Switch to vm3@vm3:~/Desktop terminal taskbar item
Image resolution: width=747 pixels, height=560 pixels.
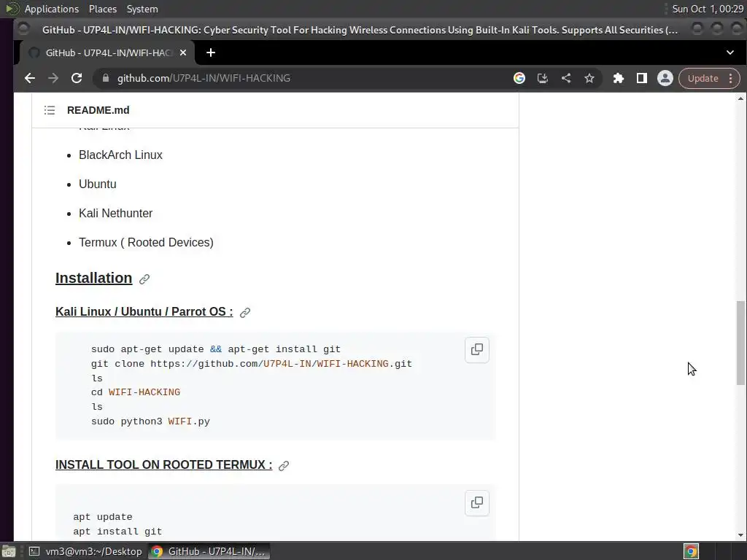click(86, 551)
